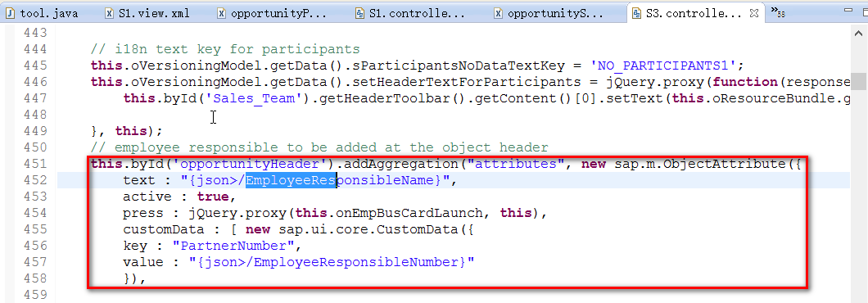The height and width of the screenshot is (303, 868).
Task: Show the hidden editors list (»58)
Action: [778, 11]
